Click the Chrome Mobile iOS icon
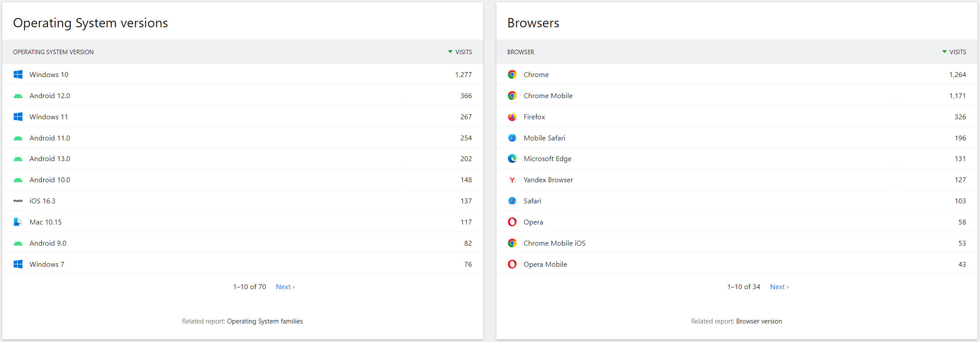 tap(512, 243)
